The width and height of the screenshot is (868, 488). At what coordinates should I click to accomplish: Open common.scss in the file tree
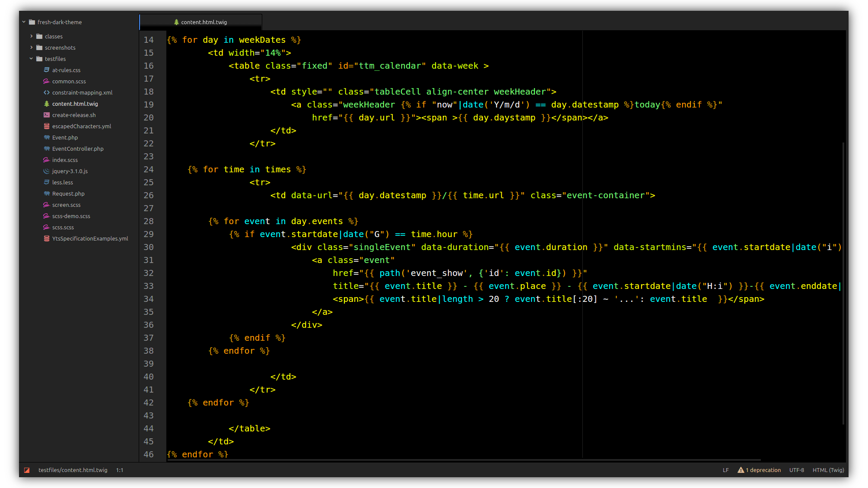coord(69,81)
